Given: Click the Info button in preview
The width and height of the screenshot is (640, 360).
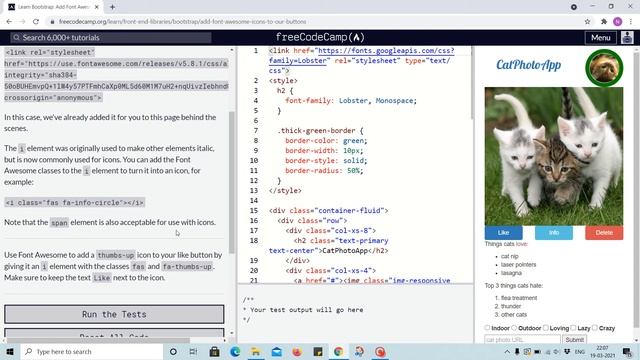Looking at the screenshot, I should [554, 233].
